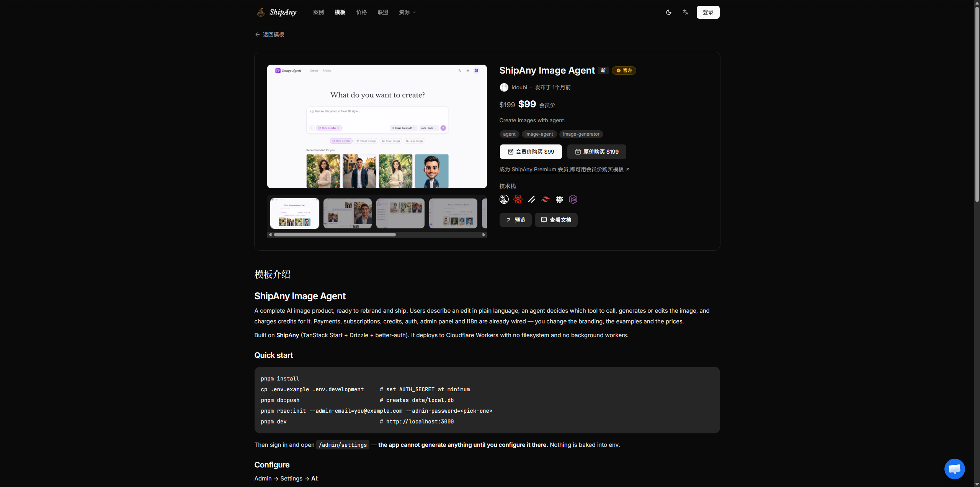The height and width of the screenshot is (487, 980).
Task: Click the gallery scrollbar right arrow
Action: coord(484,234)
